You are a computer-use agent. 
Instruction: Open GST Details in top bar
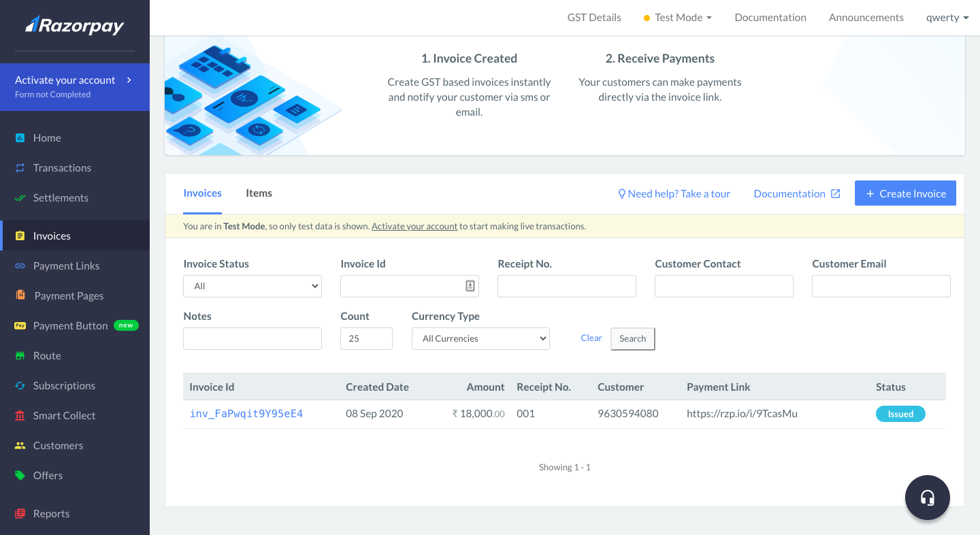click(594, 18)
